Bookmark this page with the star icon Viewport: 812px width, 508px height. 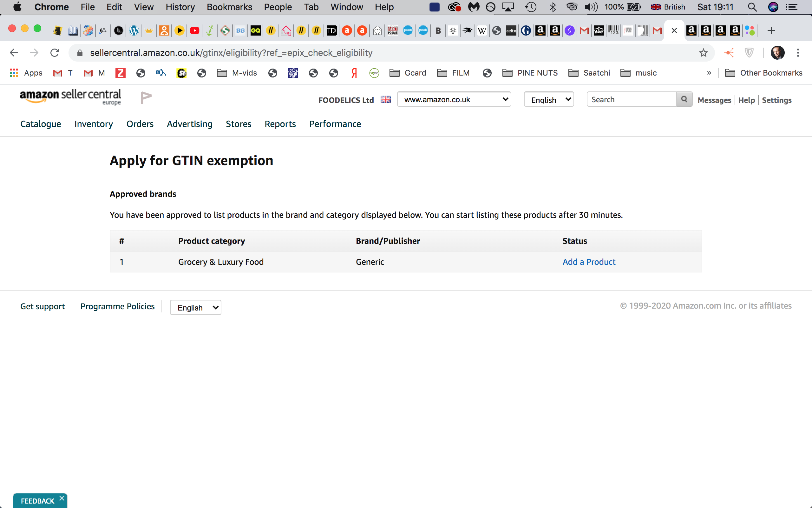tap(703, 53)
